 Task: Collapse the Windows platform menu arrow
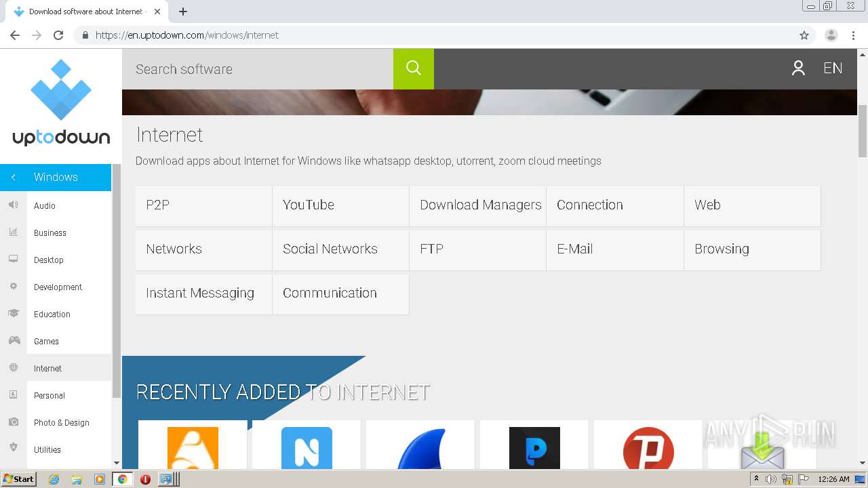click(13, 178)
